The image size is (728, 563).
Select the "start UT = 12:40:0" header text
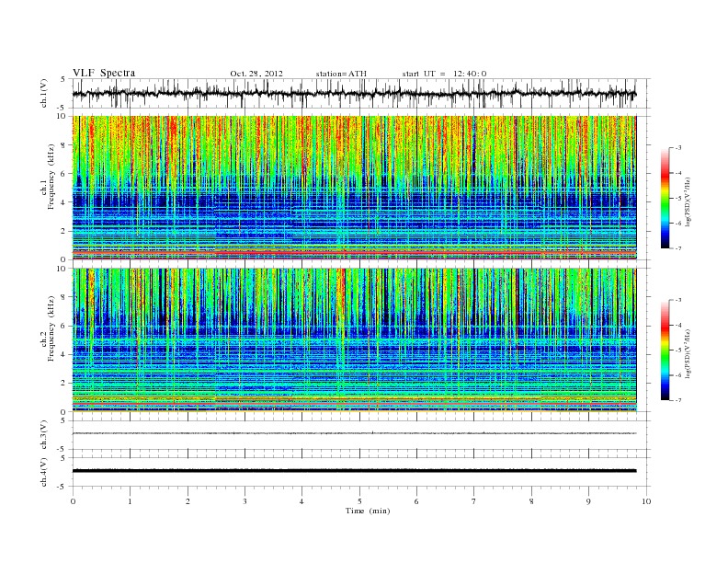coord(444,74)
